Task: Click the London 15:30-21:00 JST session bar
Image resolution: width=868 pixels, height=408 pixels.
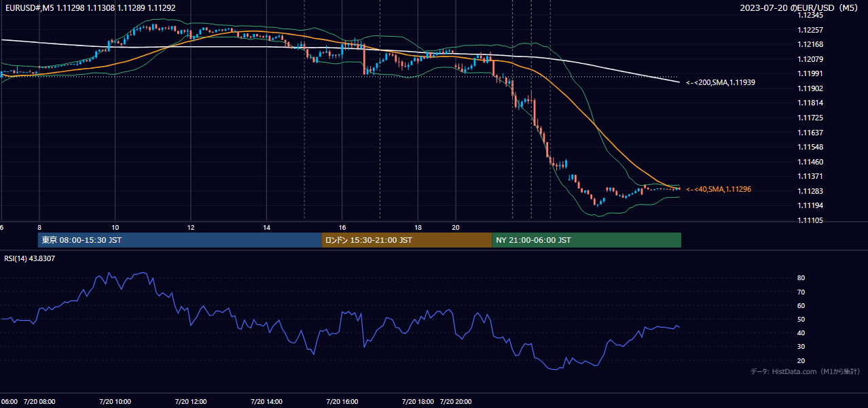Action: [x=407, y=240]
